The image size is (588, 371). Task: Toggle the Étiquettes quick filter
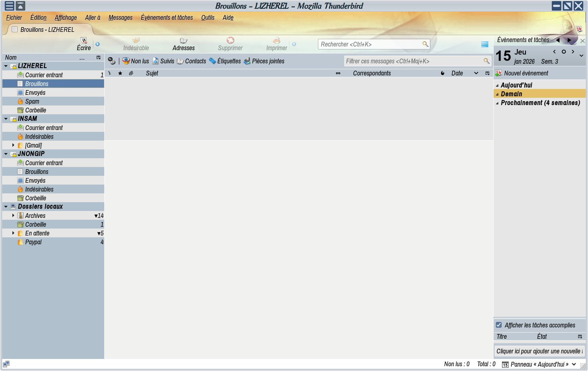point(225,61)
